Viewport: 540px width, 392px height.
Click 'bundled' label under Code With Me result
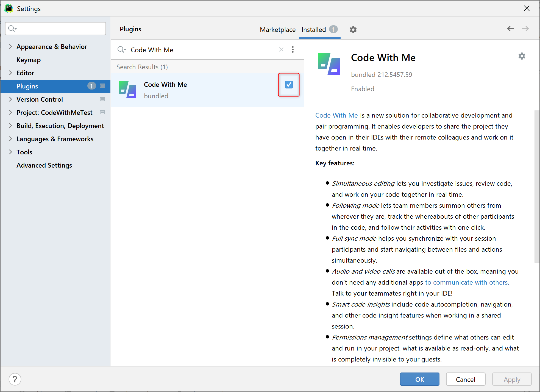(156, 96)
